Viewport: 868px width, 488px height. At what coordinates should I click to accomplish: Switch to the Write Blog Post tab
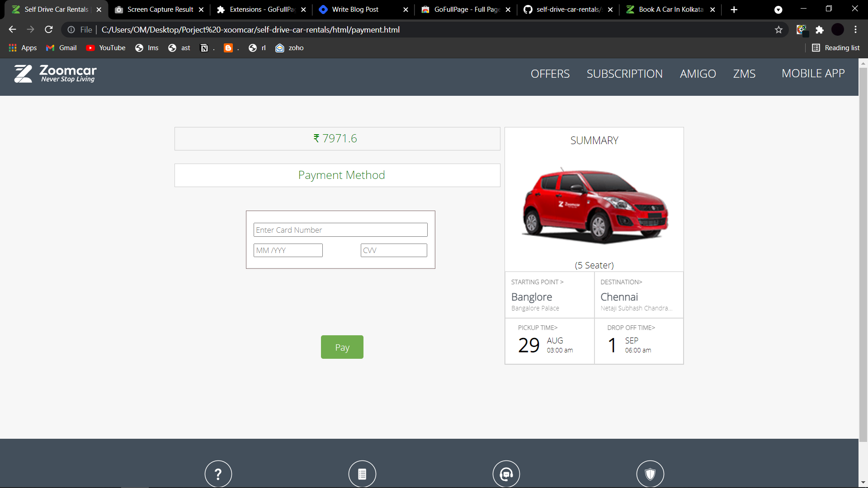tap(355, 9)
